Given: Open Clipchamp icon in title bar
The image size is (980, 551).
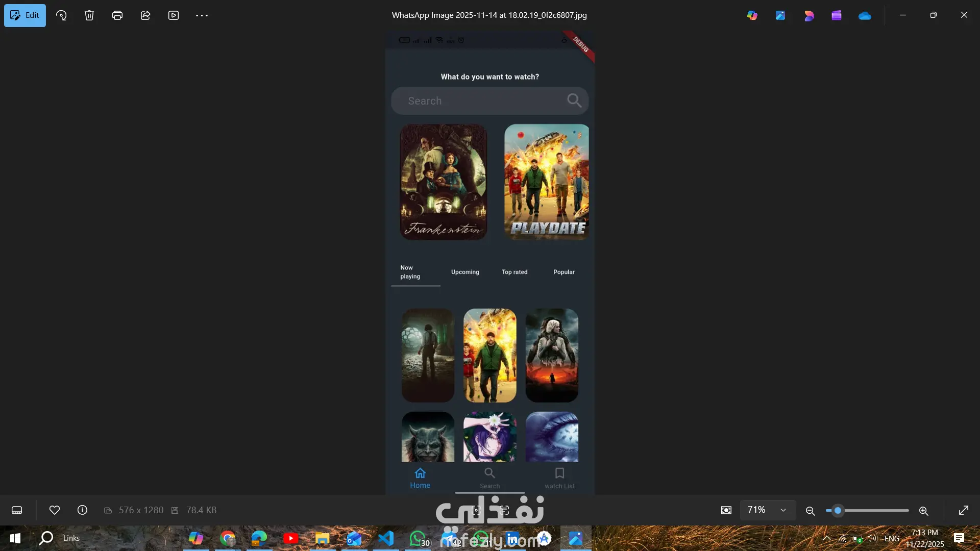Looking at the screenshot, I should [x=836, y=15].
